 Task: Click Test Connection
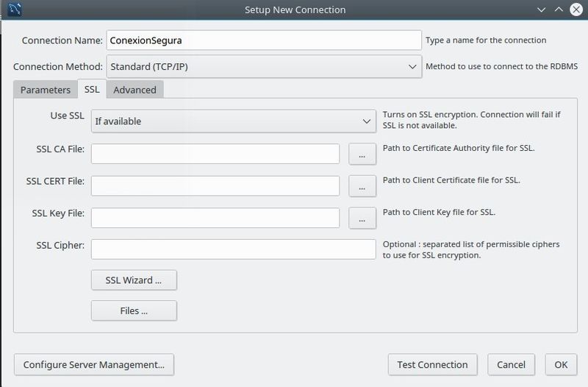click(x=432, y=364)
